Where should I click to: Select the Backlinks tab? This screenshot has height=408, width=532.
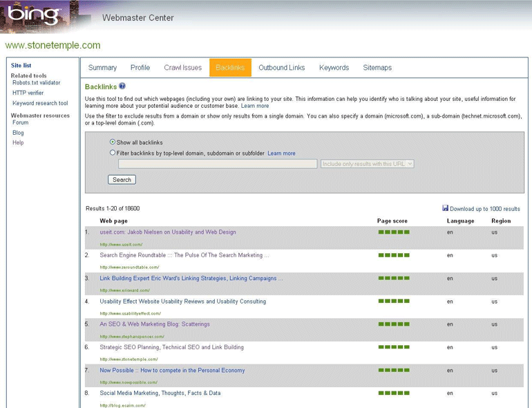pos(230,68)
